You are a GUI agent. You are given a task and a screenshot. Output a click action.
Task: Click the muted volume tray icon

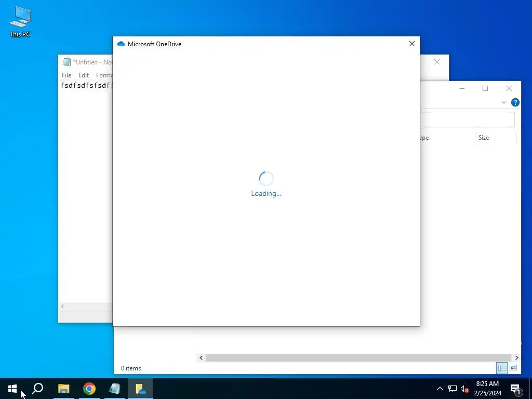465,389
